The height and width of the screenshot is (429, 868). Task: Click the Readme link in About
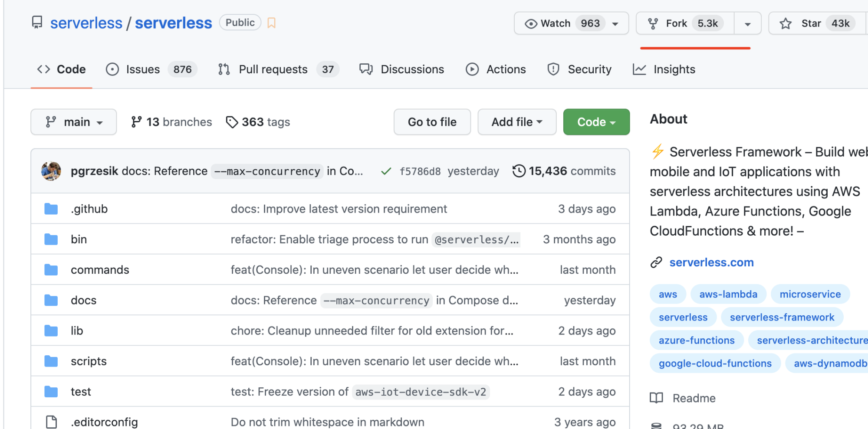[694, 398]
